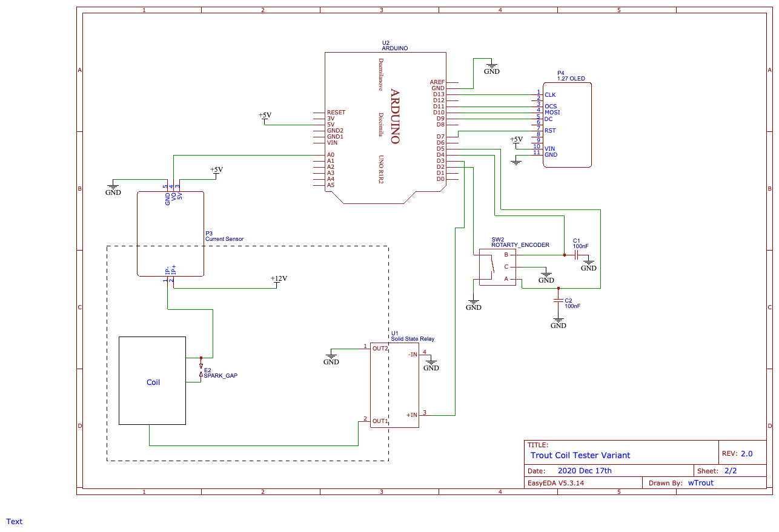Screen dimensions: 779x532
Task: Select the Coil component box
Action: tap(152, 381)
